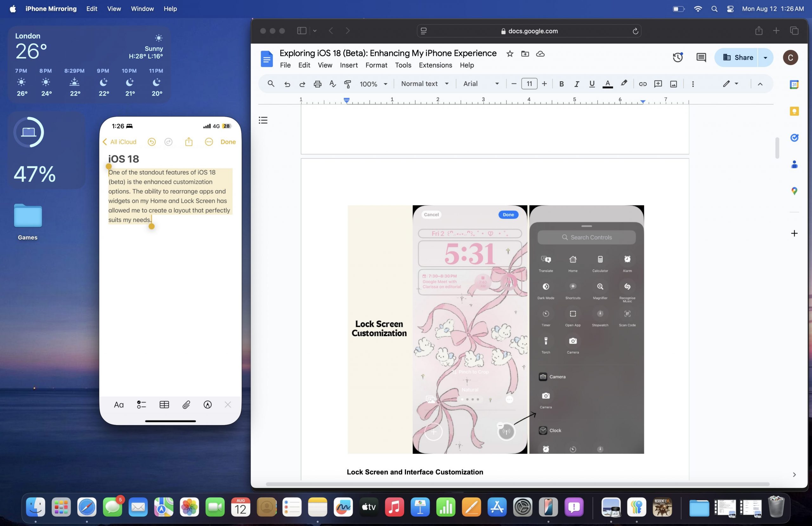812x526 pixels.
Task: Decrease font size with the minus button
Action: [x=514, y=84]
